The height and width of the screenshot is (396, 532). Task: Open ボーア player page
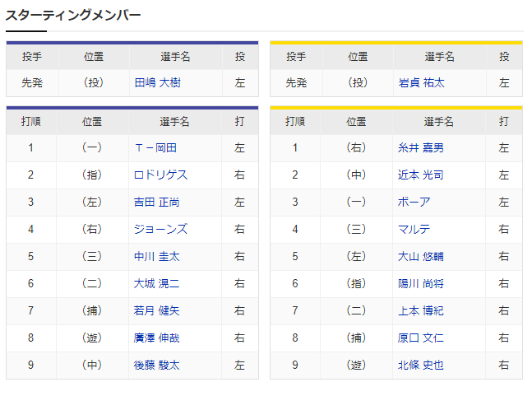[x=414, y=203]
